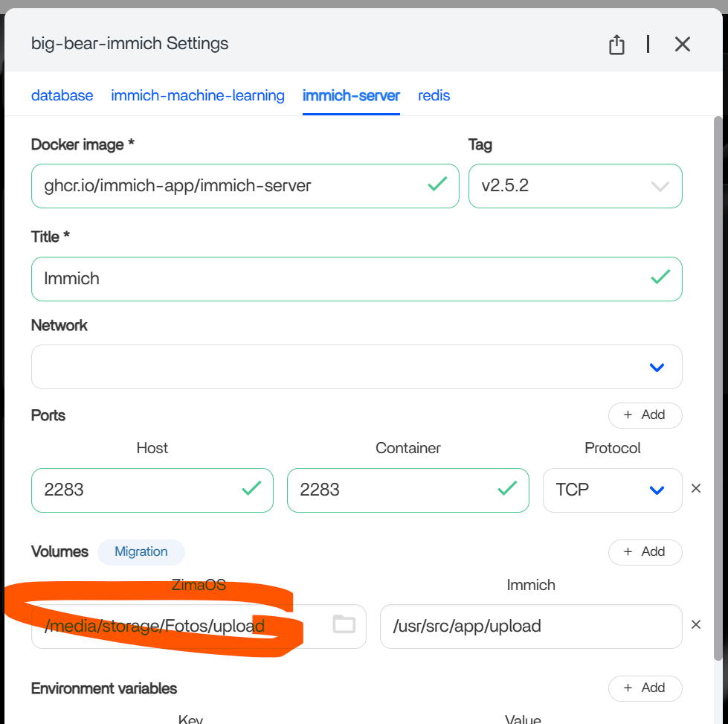Add a new port mapping
The image size is (728, 724).
click(x=645, y=414)
